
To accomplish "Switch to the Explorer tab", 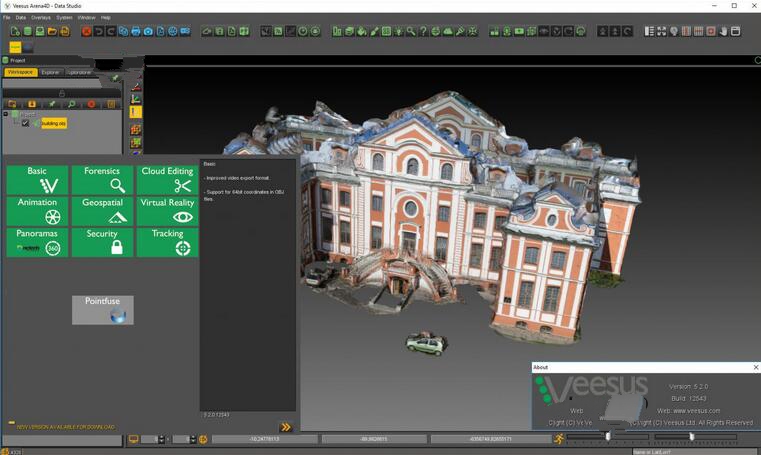I will point(50,72).
